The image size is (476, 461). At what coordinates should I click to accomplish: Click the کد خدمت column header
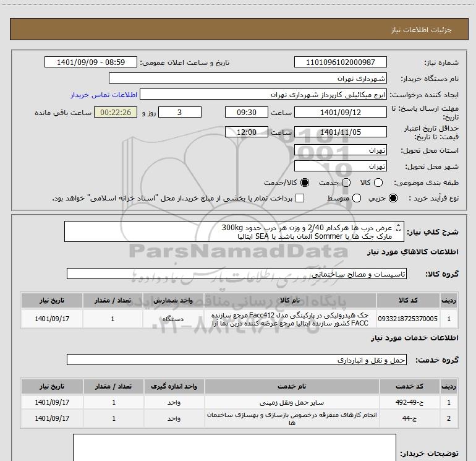[409, 386]
